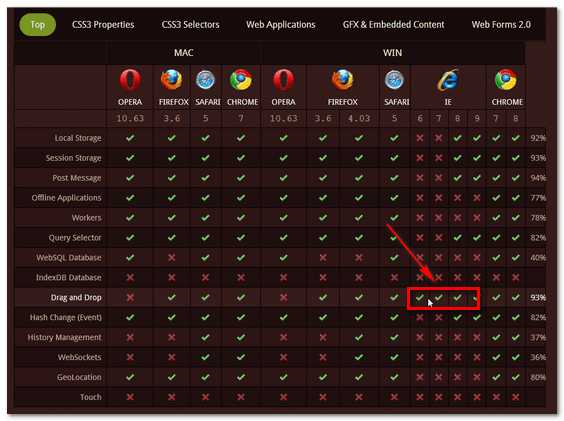564x421 pixels.
Task: Click the Windows Safari browser icon
Action: (x=395, y=80)
